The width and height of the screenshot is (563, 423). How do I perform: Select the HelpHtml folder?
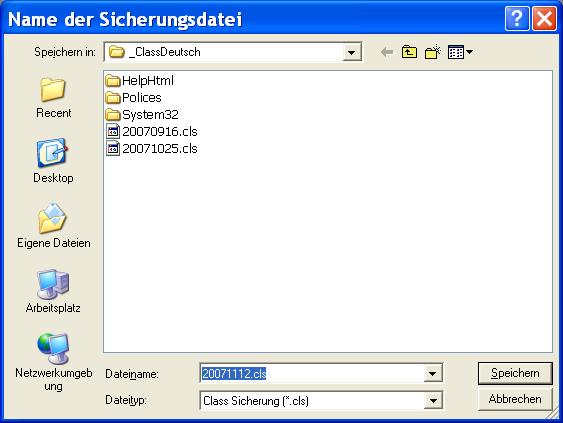(x=140, y=80)
